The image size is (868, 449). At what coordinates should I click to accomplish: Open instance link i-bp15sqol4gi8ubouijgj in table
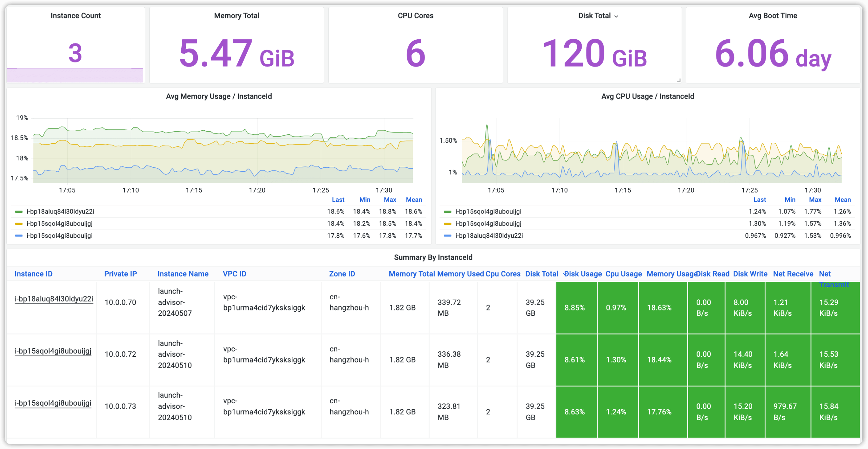(53, 351)
